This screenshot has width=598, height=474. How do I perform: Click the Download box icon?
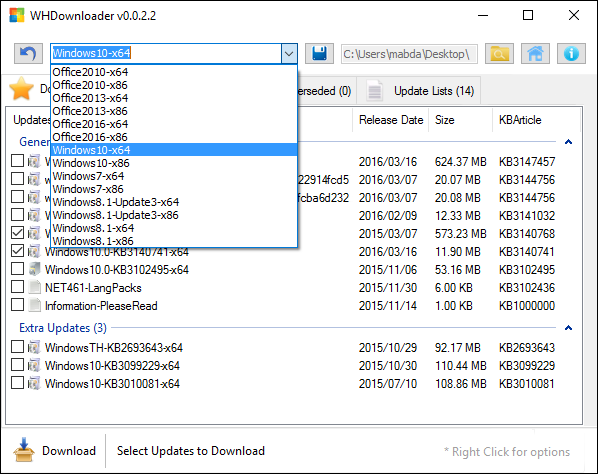(24, 450)
